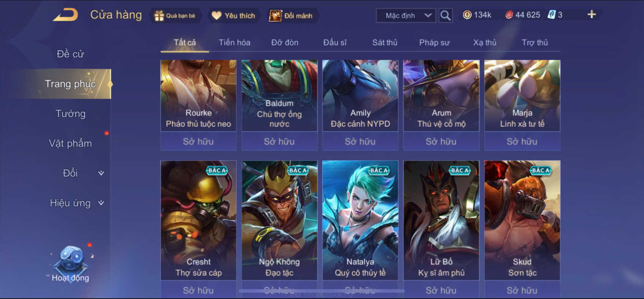Open Vật phẩm in the sidebar
This screenshot has height=299, width=644.
click(x=71, y=143)
